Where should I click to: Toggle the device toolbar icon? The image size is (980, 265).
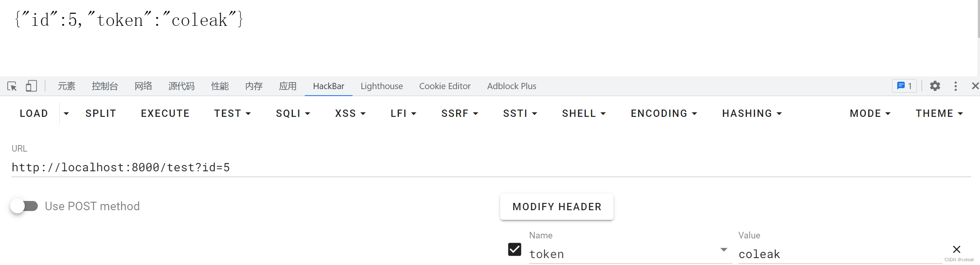[31, 86]
